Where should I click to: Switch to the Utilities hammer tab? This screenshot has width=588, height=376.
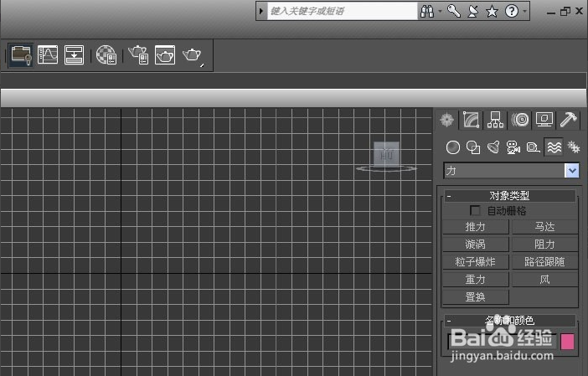pos(569,120)
